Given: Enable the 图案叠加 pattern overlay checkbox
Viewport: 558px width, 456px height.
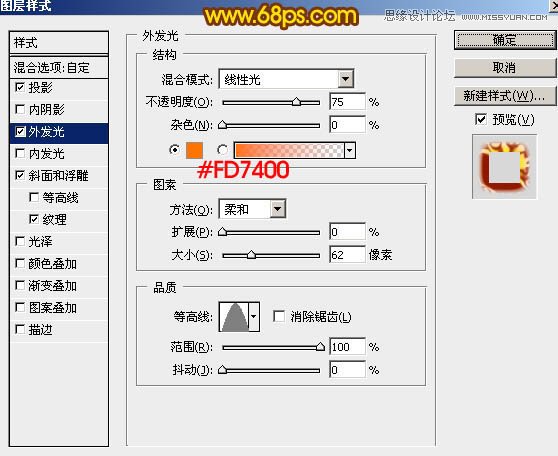Looking at the screenshot, I should pyautogui.click(x=20, y=307).
